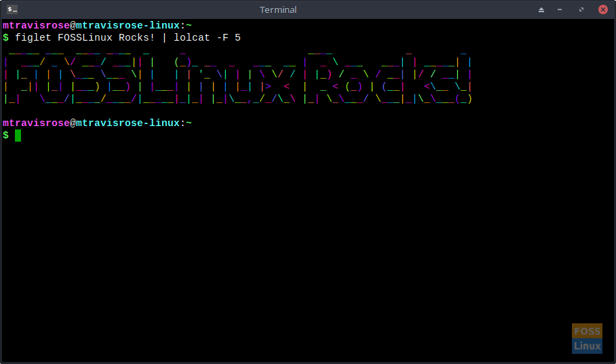This screenshot has width=616, height=364.
Task: Minimize the Terminal window
Action: tap(560, 9)
